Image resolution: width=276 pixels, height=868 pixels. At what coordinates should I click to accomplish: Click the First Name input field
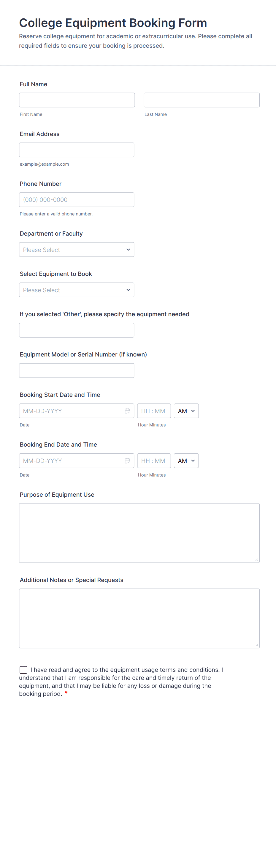click(77, 100)
